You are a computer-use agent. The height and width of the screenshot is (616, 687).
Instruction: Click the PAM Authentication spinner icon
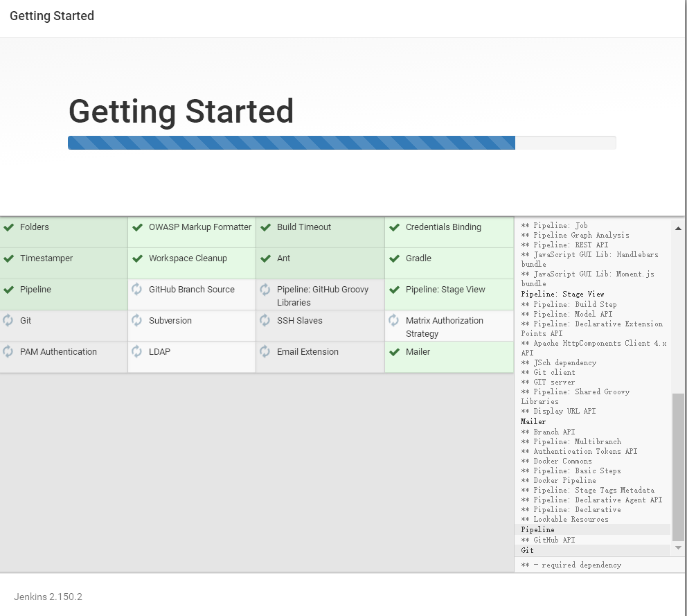pos(8,351)
